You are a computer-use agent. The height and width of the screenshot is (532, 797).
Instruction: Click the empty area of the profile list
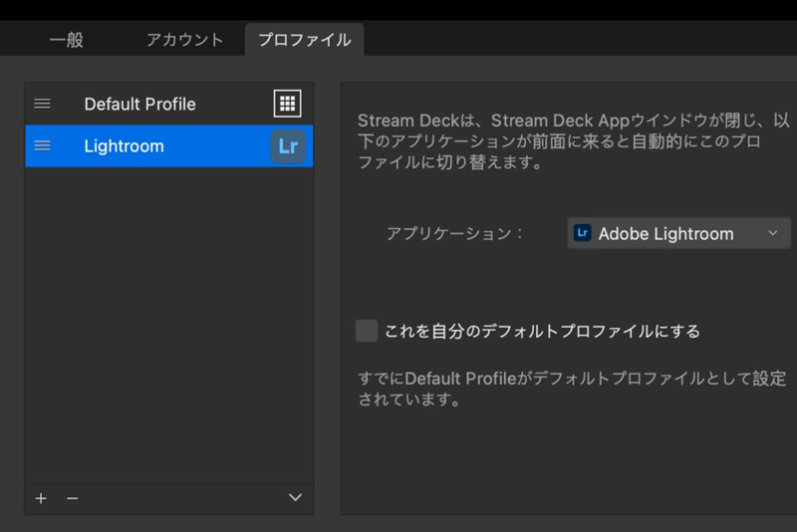point(169,319)
